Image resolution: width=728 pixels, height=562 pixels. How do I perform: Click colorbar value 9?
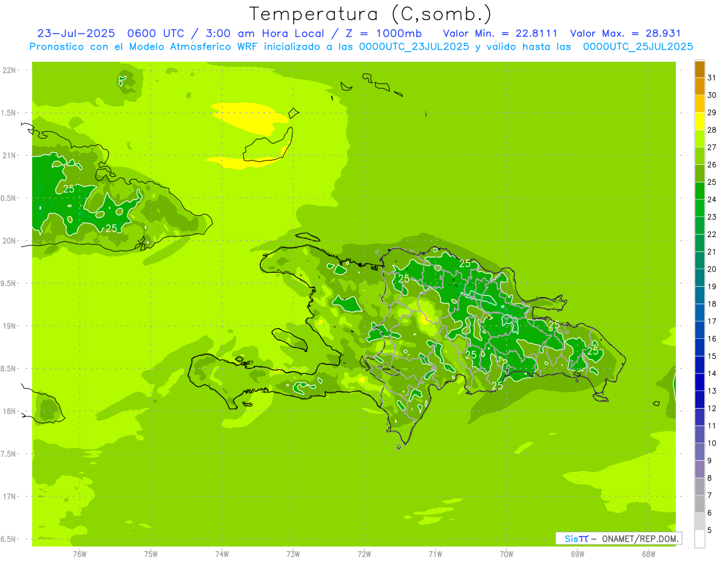tap(709, 461)
